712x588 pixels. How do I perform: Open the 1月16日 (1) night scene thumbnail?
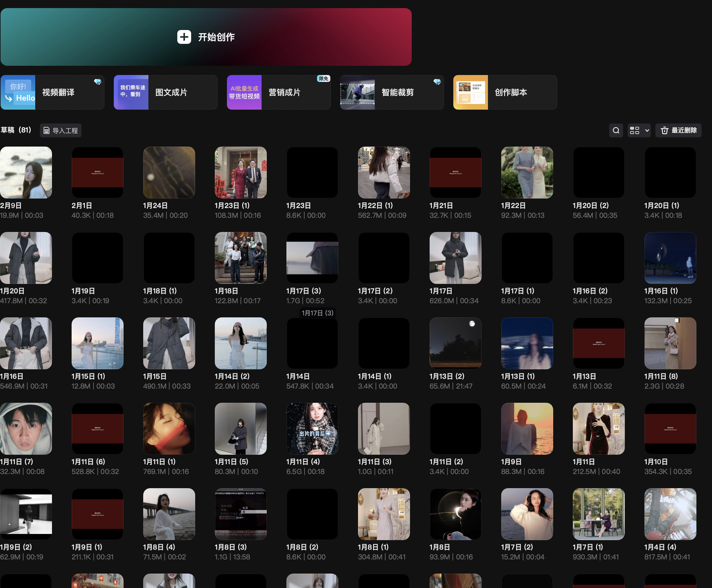coord(670,258)
